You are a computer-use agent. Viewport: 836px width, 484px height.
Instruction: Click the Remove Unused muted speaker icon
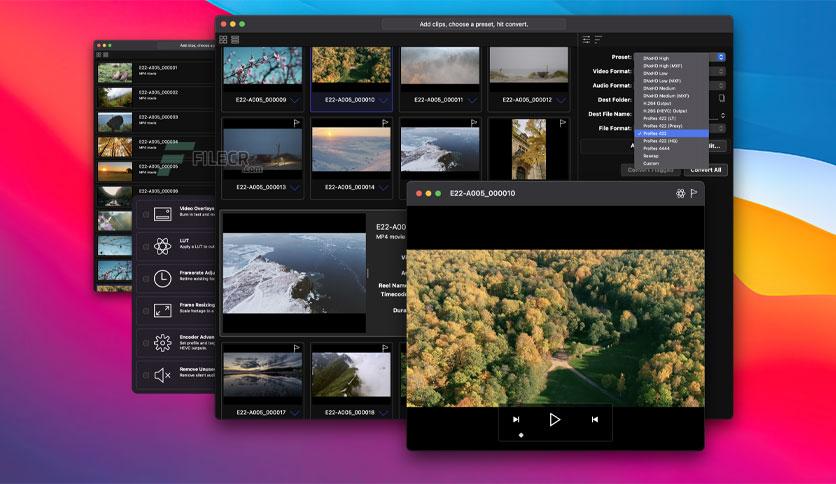point(162,375)
